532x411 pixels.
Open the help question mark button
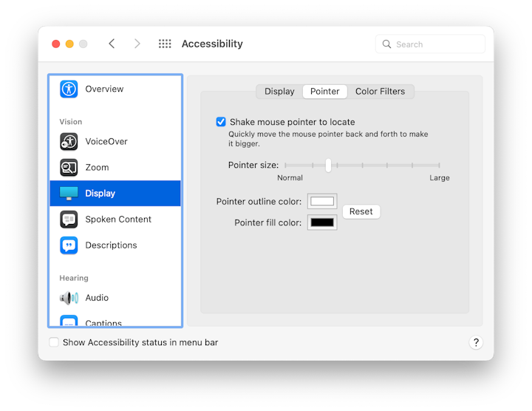[x=476, y=342]
